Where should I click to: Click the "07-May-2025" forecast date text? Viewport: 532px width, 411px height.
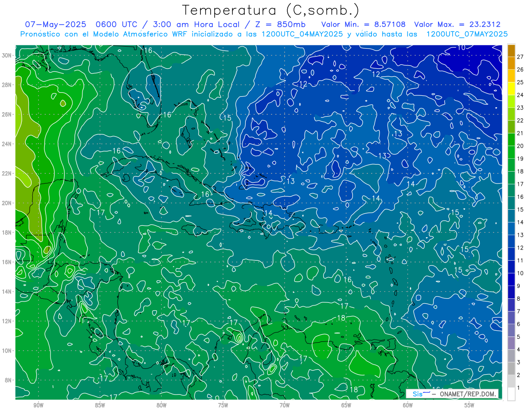click(55, 24)
